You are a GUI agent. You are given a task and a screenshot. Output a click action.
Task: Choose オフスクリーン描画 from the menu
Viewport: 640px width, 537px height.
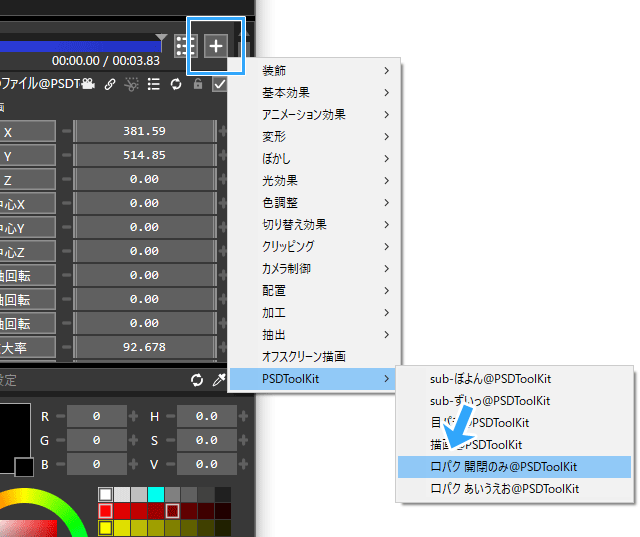click(314, 356)
